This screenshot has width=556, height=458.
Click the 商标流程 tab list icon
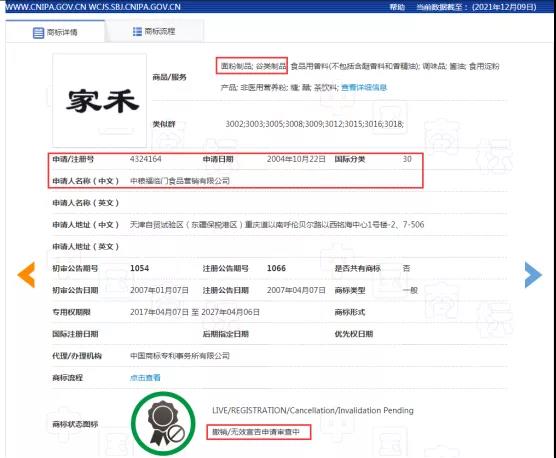pyautogui.click(x=137, y=32)
